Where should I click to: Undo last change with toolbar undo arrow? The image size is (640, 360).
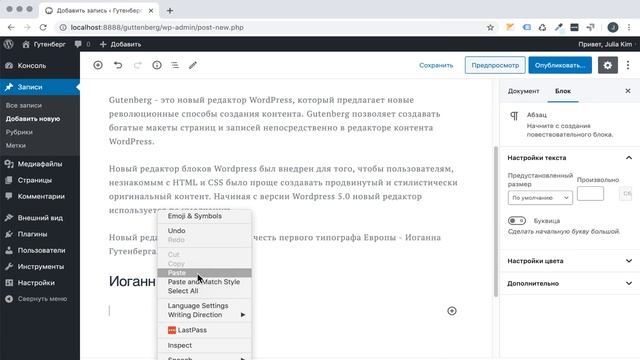tap(118, 65)
